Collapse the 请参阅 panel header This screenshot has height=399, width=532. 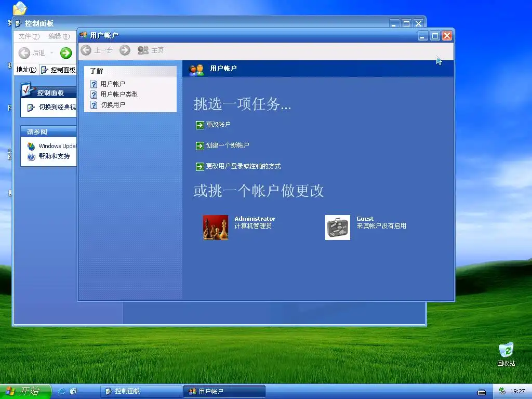pos(48,131)
